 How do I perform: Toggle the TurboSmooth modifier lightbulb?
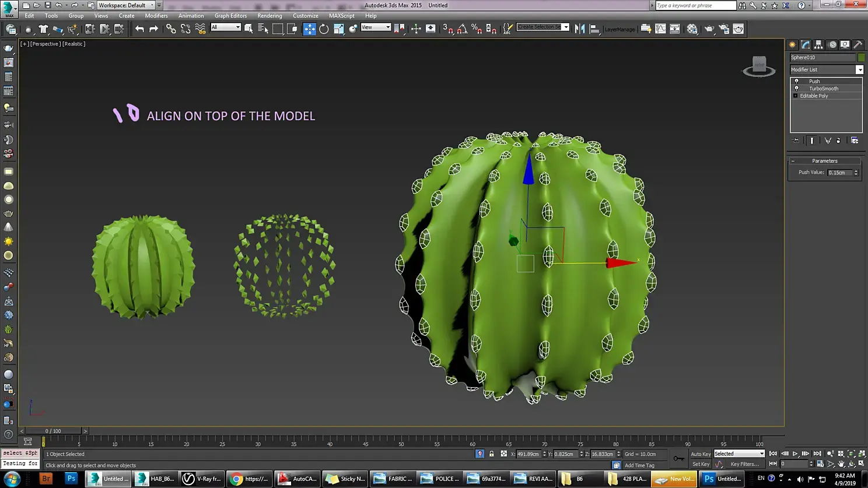(796, 89)
